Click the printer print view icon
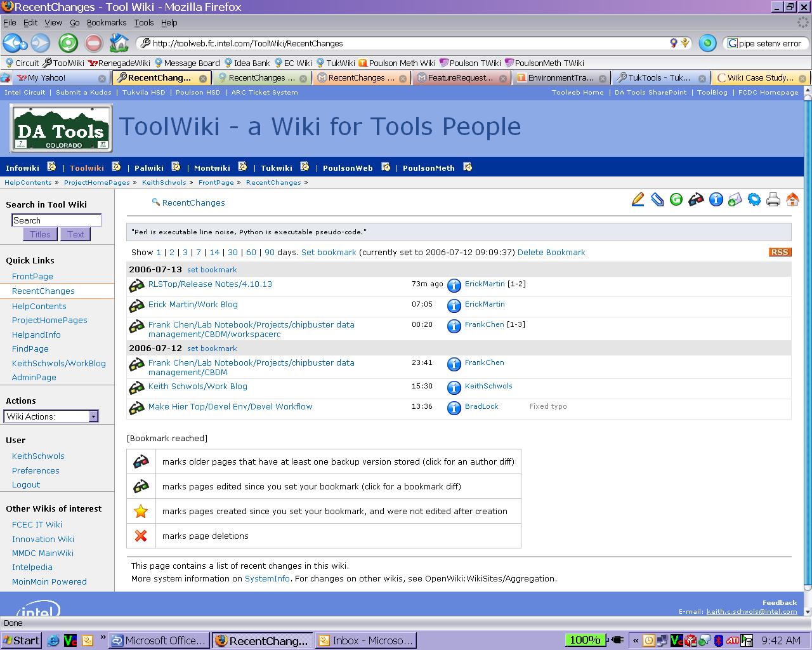Screen dimensions: 812x650 pyautogui.click(x=773, y=200)
